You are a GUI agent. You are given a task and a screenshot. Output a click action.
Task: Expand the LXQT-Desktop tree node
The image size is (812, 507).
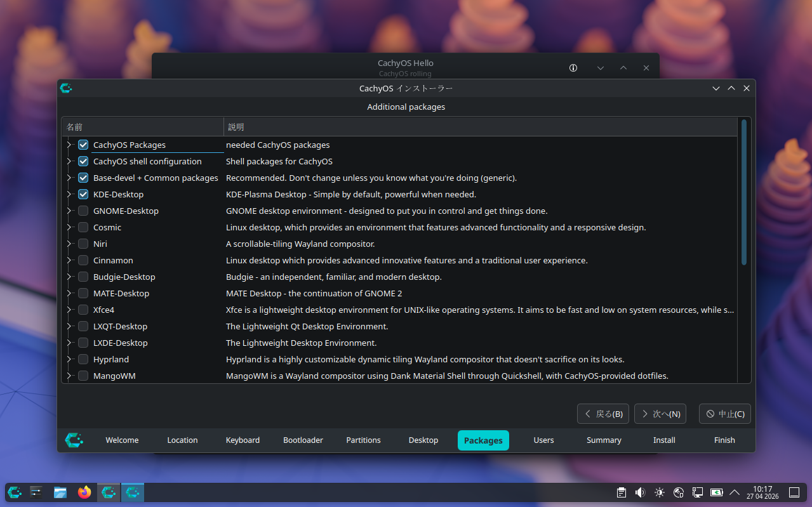click(69, 326)
